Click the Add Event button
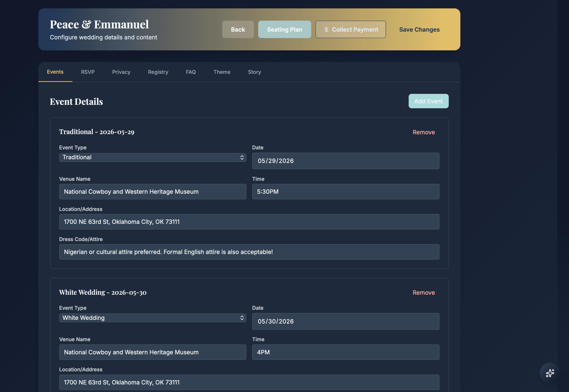569x392 pixels. 428,101
